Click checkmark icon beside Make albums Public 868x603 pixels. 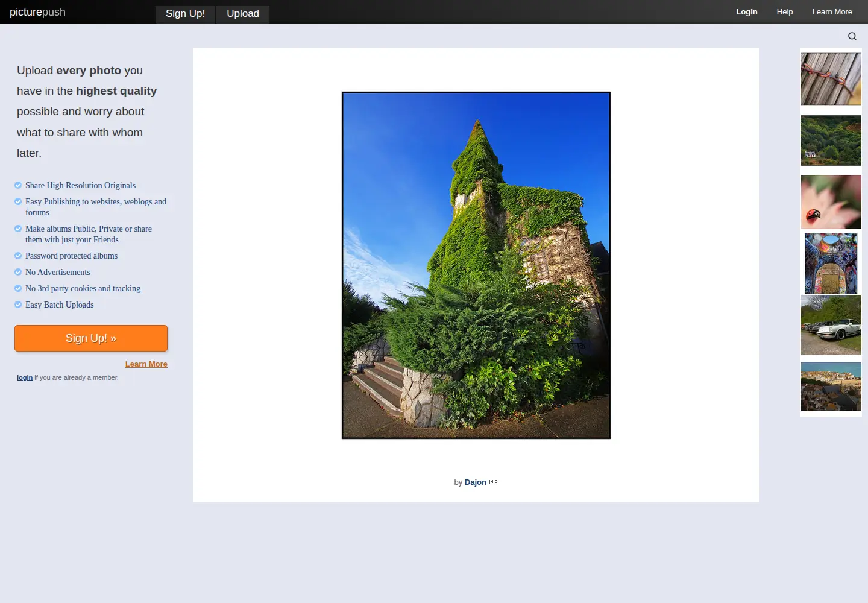click(18, 229)
